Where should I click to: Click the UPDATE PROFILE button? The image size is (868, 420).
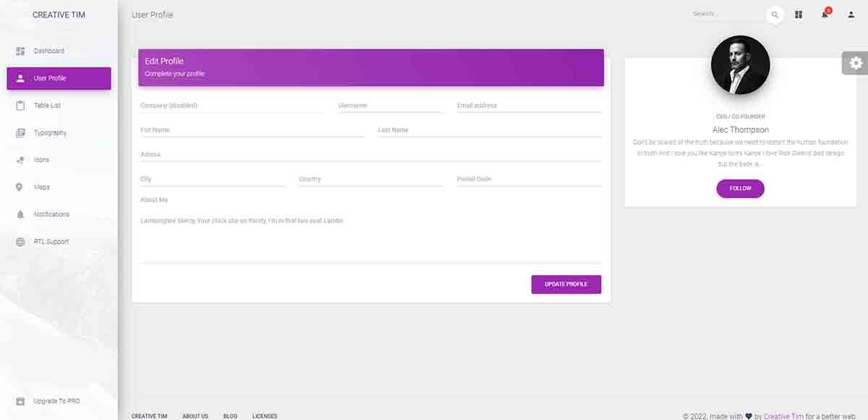566,284
